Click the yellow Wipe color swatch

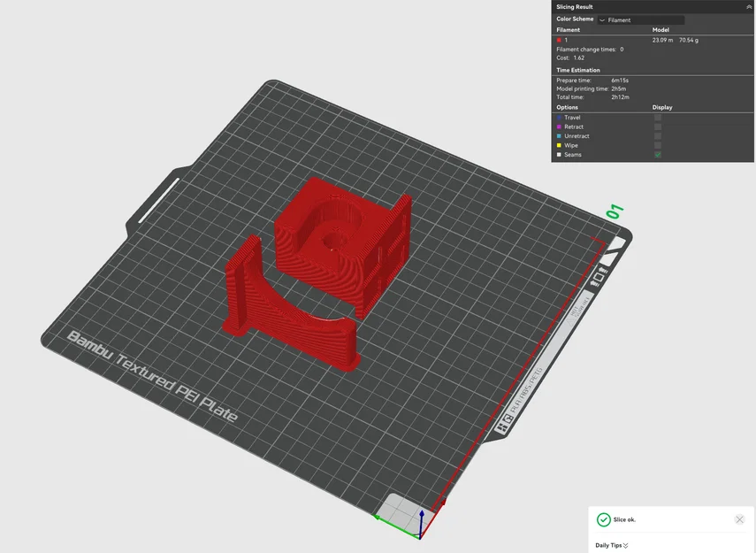(559, 145)
